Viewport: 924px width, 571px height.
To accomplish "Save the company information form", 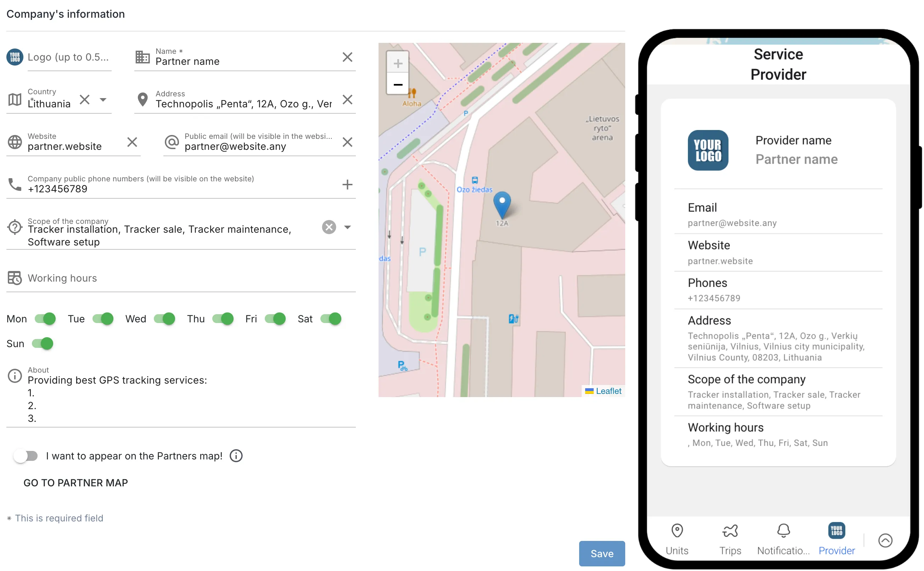I will (x=601, y=553).
